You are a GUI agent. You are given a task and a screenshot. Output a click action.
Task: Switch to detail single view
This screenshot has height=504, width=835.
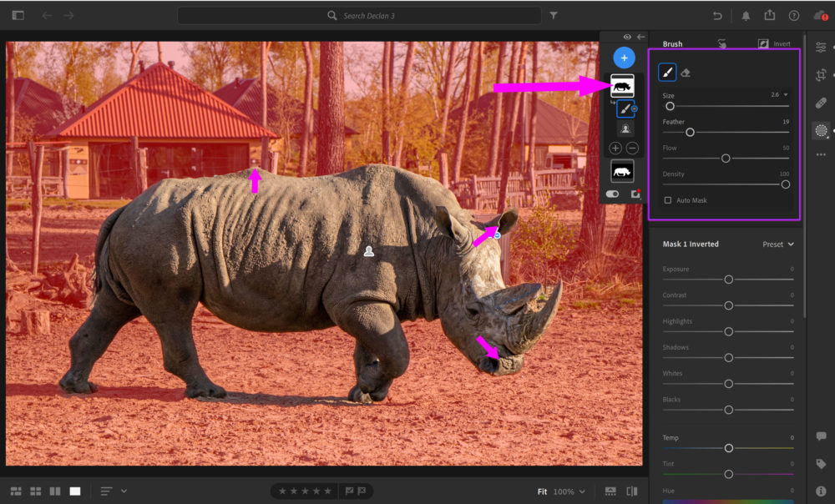click(x=75, y=491)
